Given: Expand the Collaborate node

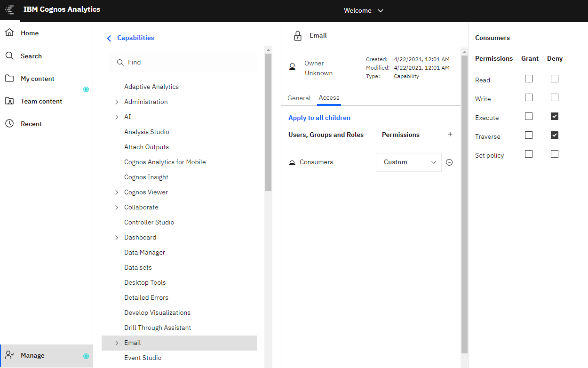Looking at the screenshot, I should pyautogui.click(x=117, y=208).
